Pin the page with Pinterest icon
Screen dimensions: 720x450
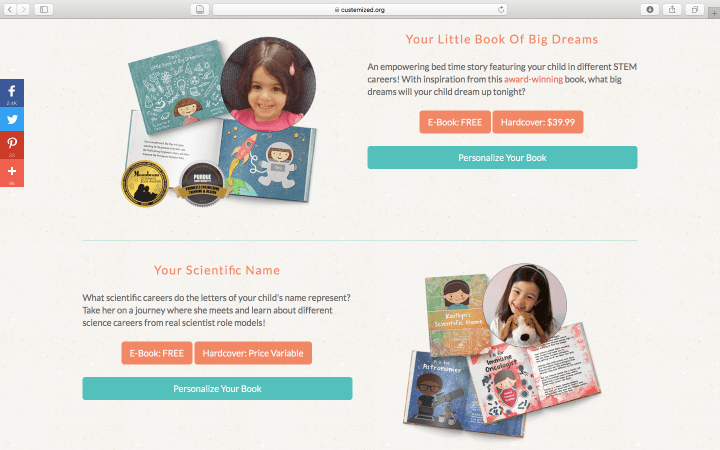12,145
